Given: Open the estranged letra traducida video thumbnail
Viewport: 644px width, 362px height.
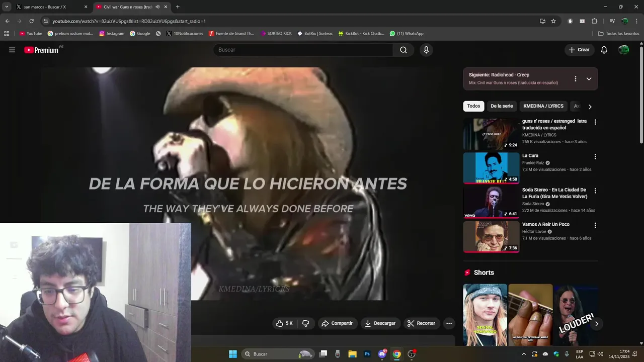Looking at the screenshot, I should click(x=491, y=134).
